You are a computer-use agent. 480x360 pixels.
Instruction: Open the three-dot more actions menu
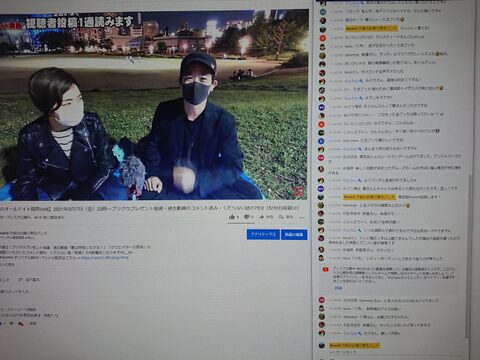coord(302,217)
